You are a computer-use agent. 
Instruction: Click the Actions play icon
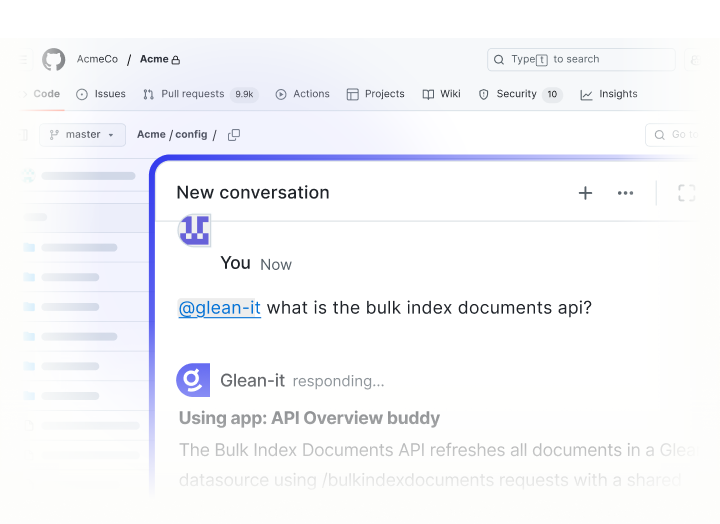point(281,95)
